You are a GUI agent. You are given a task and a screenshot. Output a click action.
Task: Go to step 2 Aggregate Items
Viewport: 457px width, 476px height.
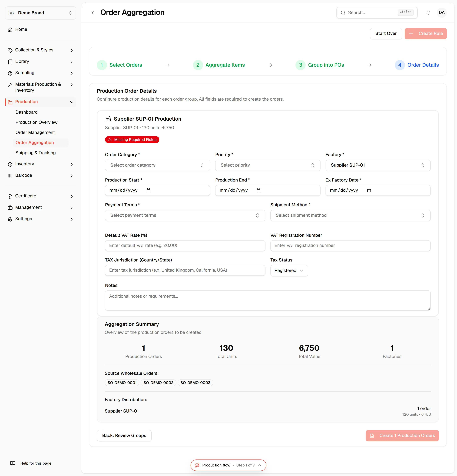219,65
